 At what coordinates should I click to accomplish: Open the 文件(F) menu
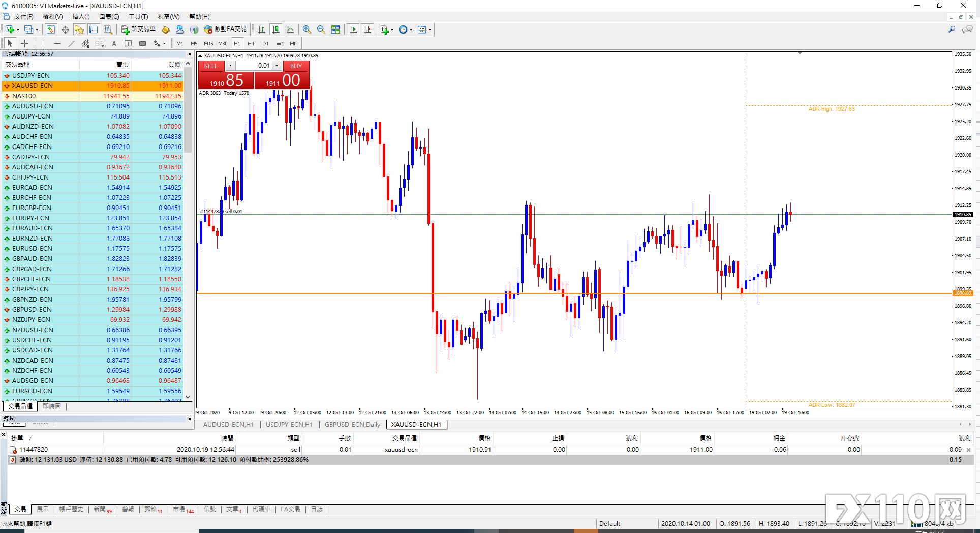[x=24, y=17]
